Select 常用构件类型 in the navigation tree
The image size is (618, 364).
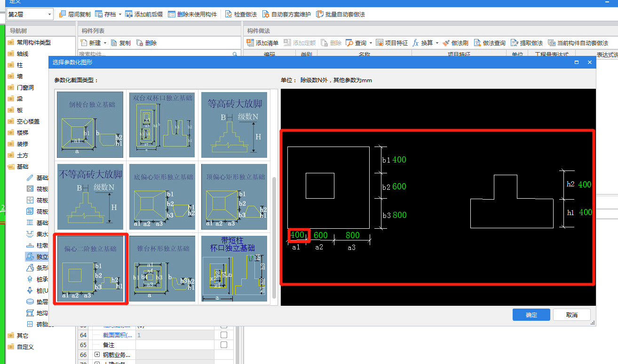(33, 42)
